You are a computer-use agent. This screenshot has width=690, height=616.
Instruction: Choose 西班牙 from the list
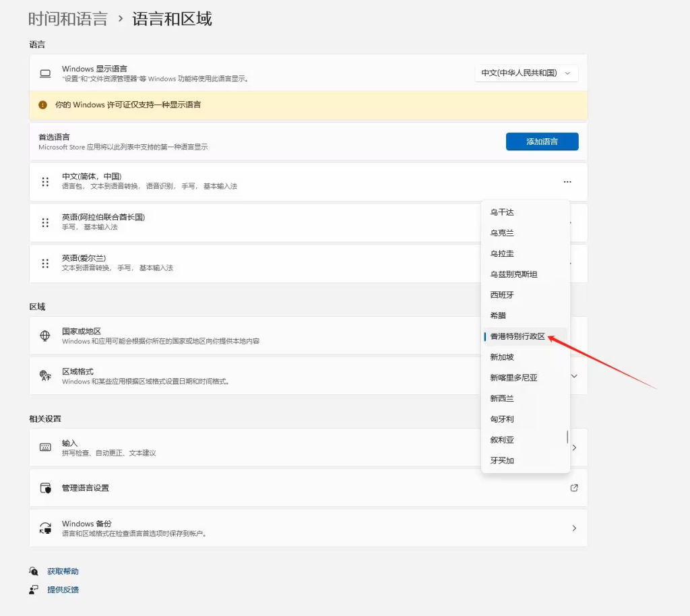pyautogui.click(x=526, y=295)
